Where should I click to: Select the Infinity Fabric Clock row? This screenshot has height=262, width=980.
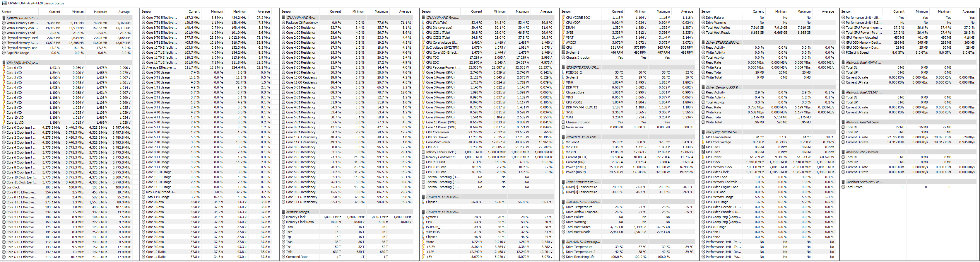487,152
